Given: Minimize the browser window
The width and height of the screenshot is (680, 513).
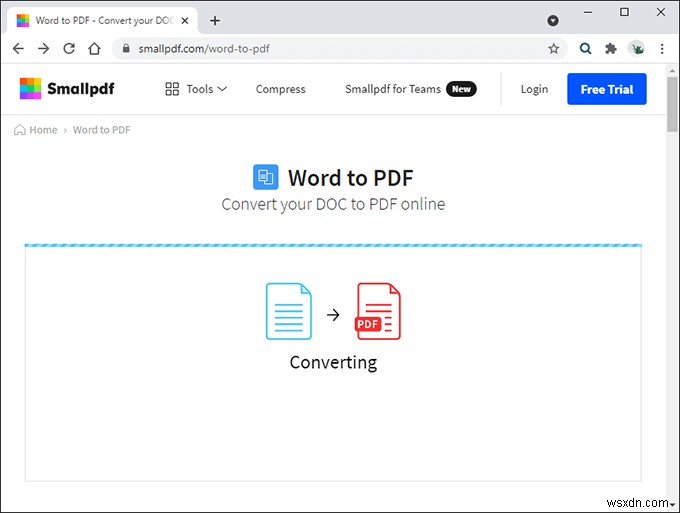Looking at the screenshot, I should coord(588,12).
